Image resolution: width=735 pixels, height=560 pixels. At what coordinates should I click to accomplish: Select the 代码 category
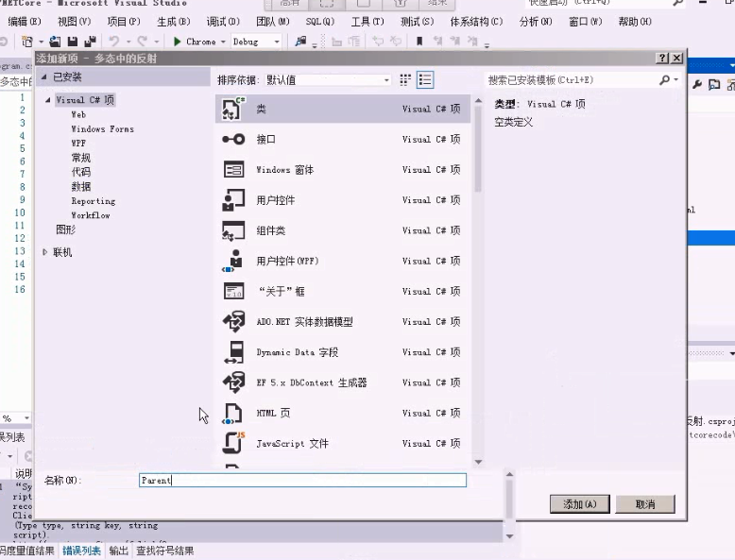tap(80, 172)
